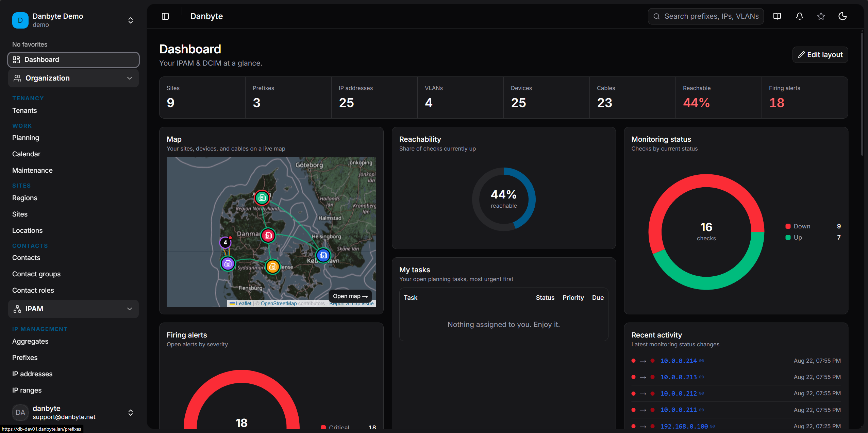The height and width of the screenshot is (433, 868).
Task: Navigate to Maintenance
Action: [x=32, y=170]
